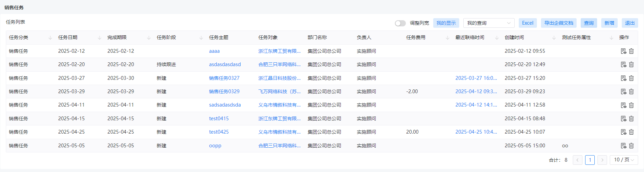Sort by 任务分类 column arrow
644x172 pixels.
(50, 38)
